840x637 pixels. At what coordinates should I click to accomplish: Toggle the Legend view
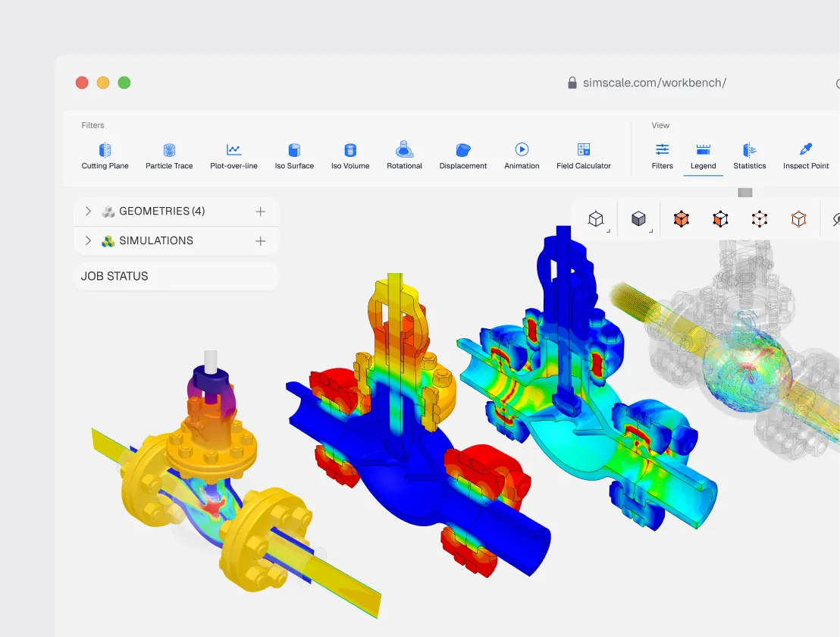(704, 156)
